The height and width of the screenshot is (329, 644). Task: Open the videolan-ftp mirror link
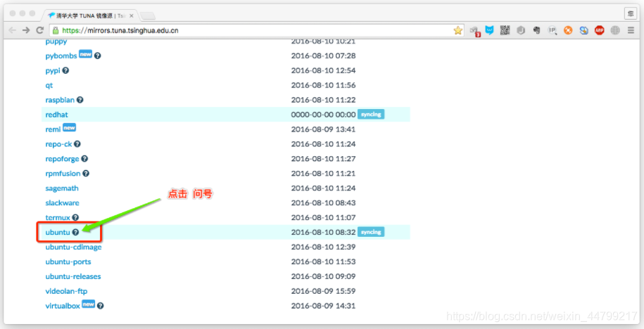(66, 291)
